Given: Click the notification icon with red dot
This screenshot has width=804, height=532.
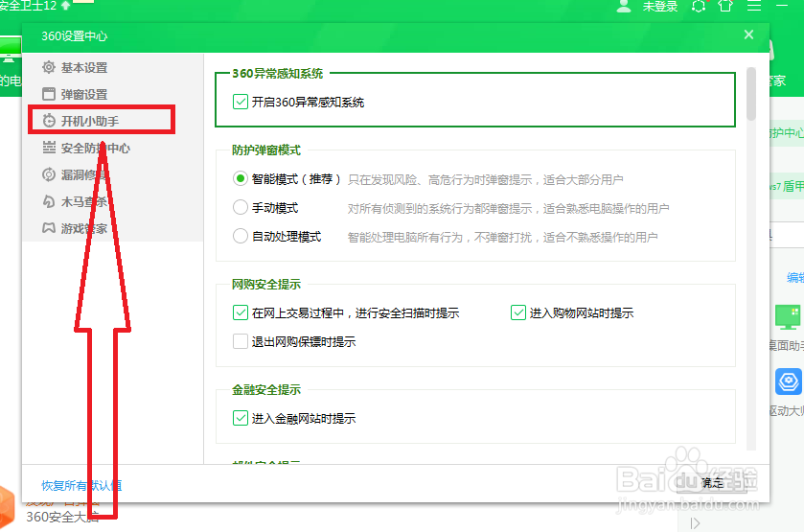Looking at the screenshot, I should coord(699,6).
